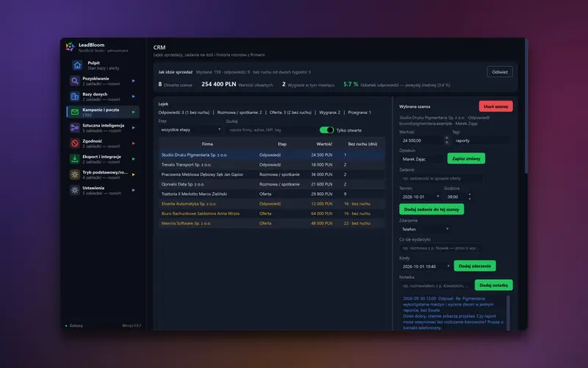Click Dodaj zadanie do tej szansy

[x=431, y=209]
